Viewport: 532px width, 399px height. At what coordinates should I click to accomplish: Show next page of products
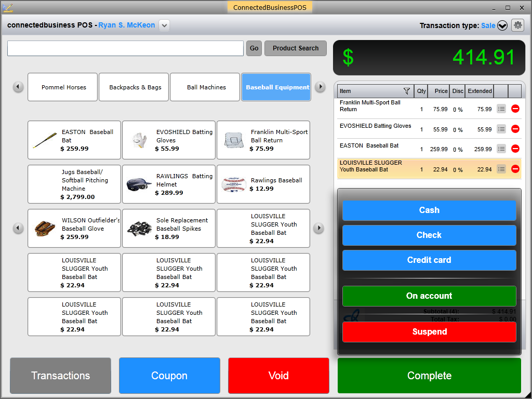click(318, 228)
